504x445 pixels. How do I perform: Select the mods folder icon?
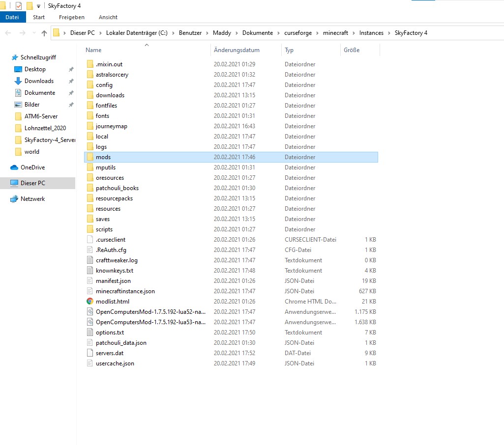pos(90,157)
